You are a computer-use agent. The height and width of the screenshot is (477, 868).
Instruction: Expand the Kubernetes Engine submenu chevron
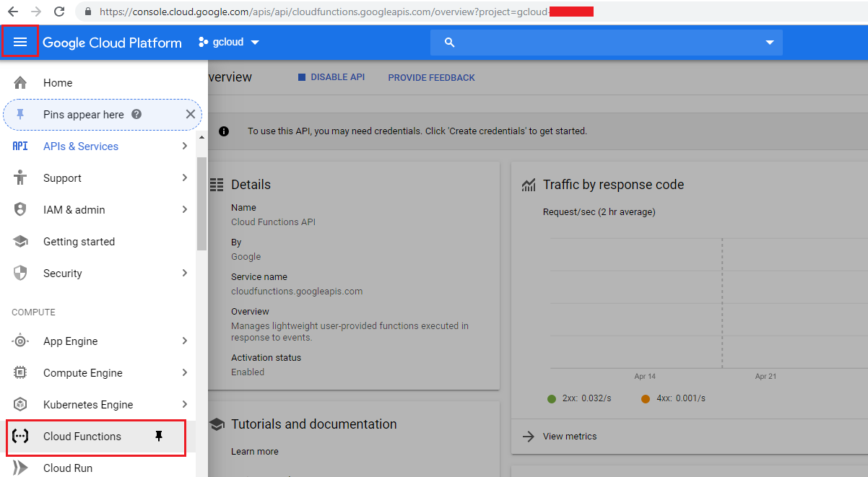tap(185, 404)
